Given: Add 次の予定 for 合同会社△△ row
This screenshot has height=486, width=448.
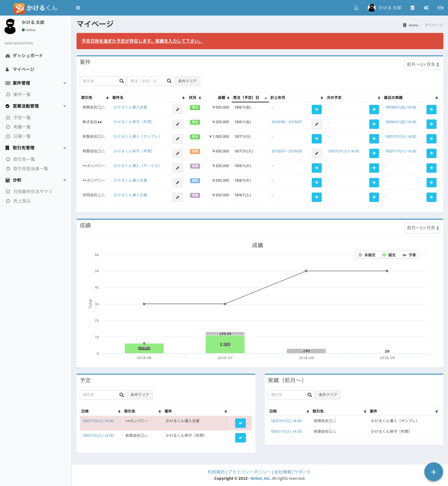Looking at the screenshot, I should (x=374, y=197).
